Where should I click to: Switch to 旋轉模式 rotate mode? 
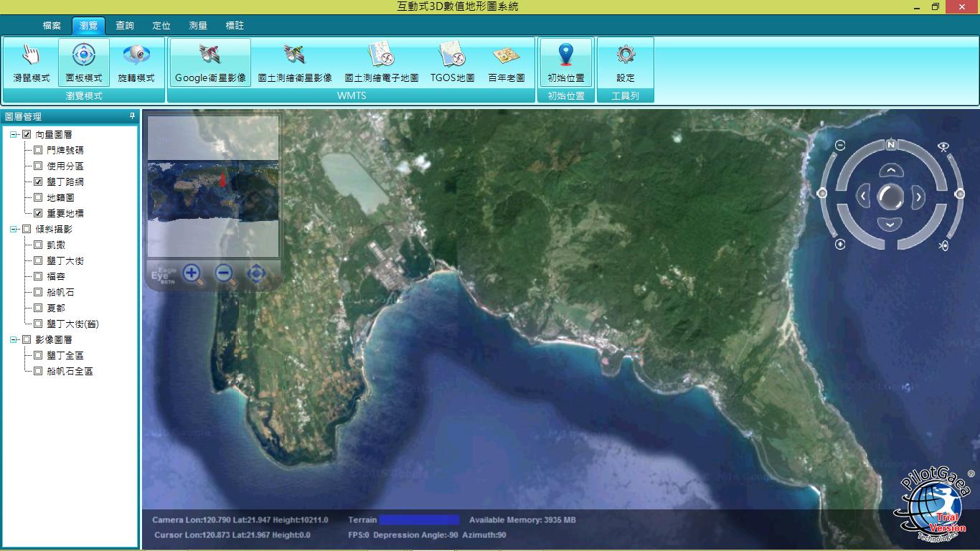pyautogui.click(x=136, y=61)
